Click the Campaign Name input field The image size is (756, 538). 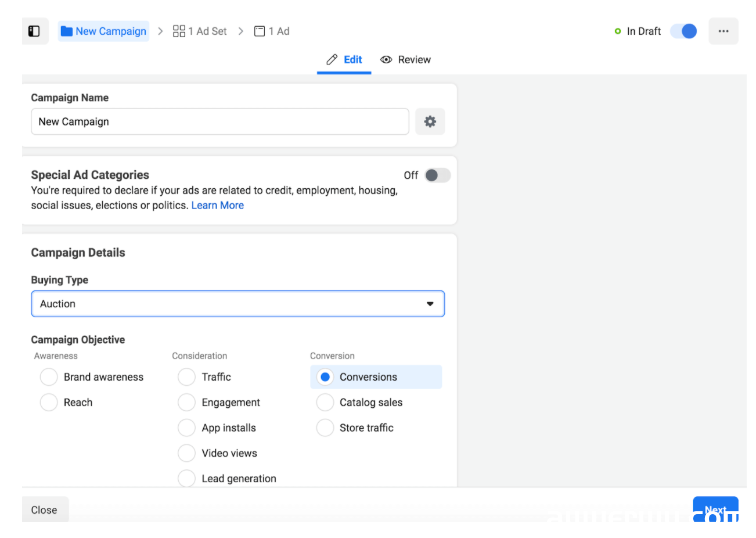click(x=220, y=121)
